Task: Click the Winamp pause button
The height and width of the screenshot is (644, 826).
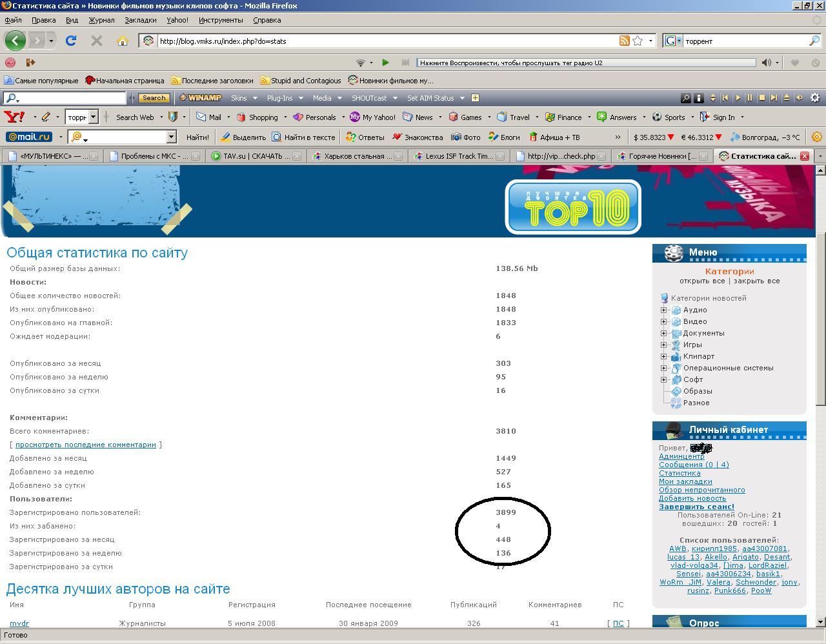Action: 749,98
